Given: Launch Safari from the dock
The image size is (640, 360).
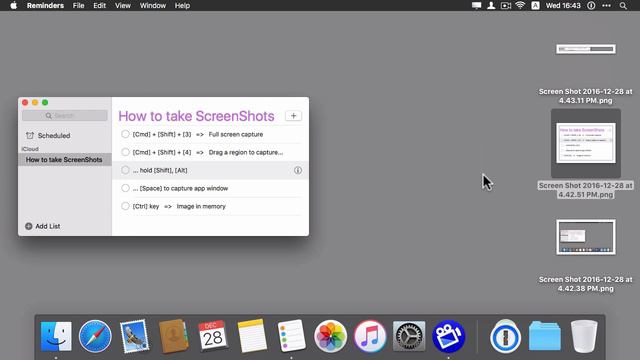Looking at the screenshot, I should (x=95, y=336).
